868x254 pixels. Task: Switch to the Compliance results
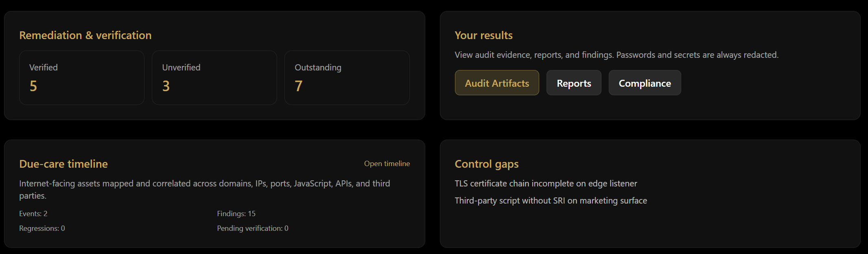click(x=645, y=83)
